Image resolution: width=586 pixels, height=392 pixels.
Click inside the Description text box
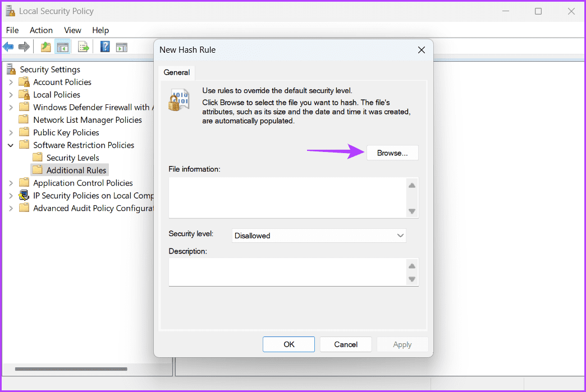287,272
